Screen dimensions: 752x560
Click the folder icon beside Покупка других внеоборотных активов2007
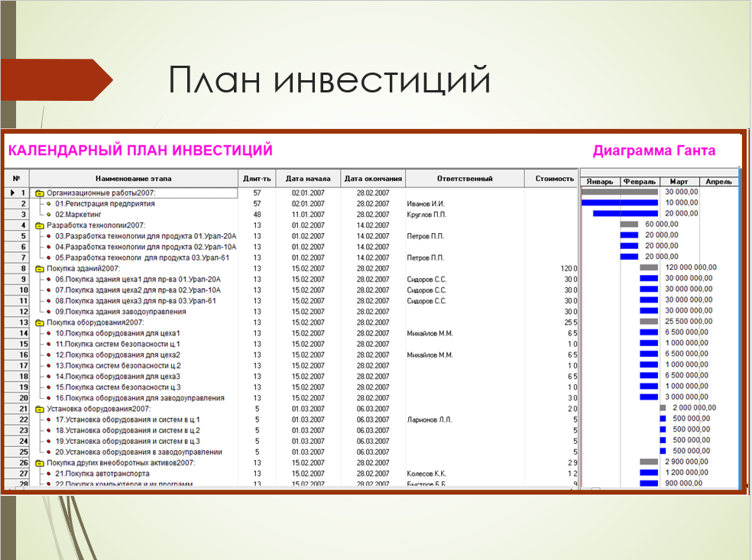(x=40, y=463)
